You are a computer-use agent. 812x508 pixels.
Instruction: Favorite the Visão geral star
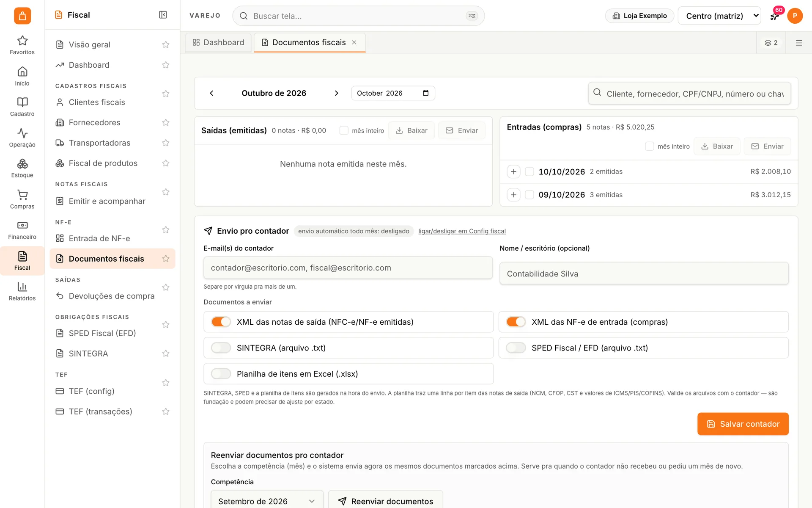click(166, 44)
